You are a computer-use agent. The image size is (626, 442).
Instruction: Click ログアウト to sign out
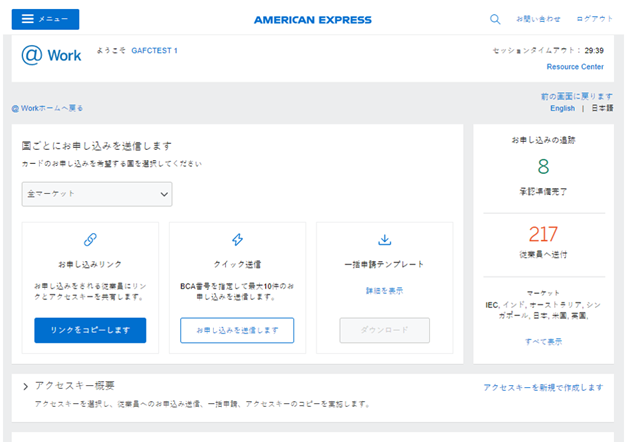pyautogui.click(x=596, y=19)
